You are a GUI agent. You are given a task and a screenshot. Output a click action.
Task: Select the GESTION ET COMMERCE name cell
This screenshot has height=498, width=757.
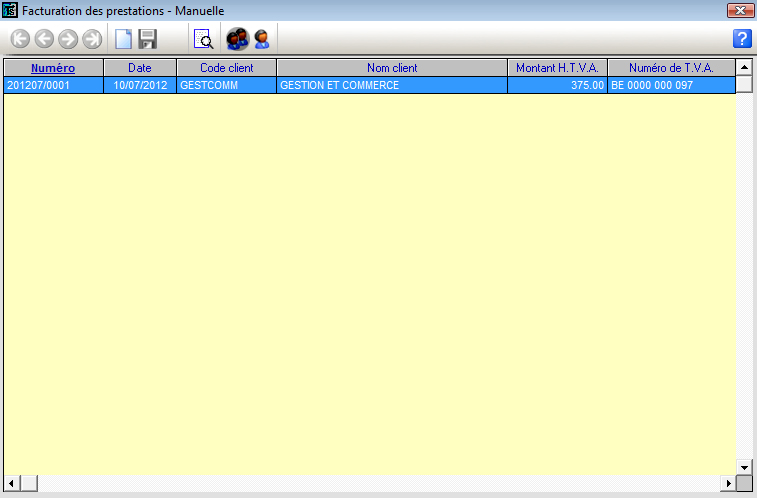pos(392,85)
